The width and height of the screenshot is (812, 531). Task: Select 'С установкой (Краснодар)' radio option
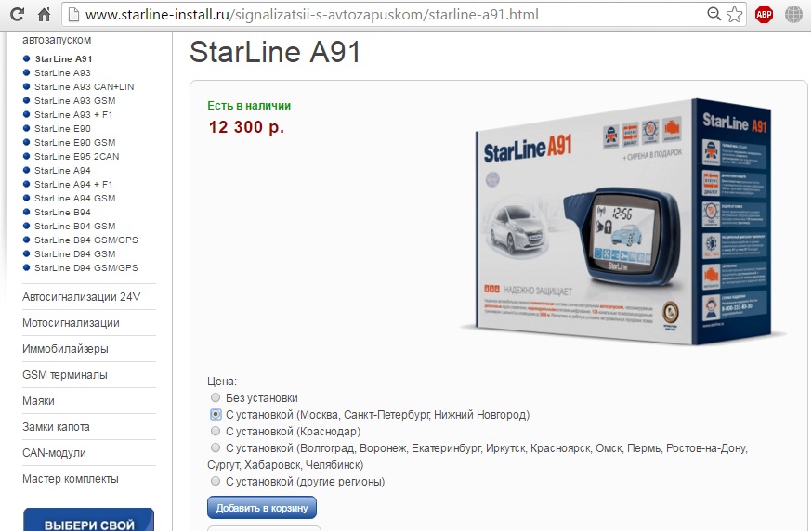point(216,431)
